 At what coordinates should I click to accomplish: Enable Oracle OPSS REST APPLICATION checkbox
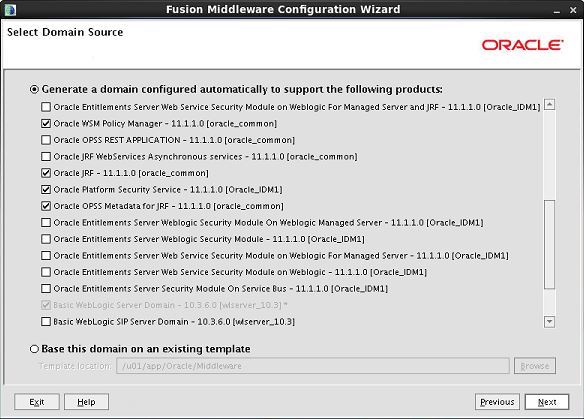coord(46,140)
